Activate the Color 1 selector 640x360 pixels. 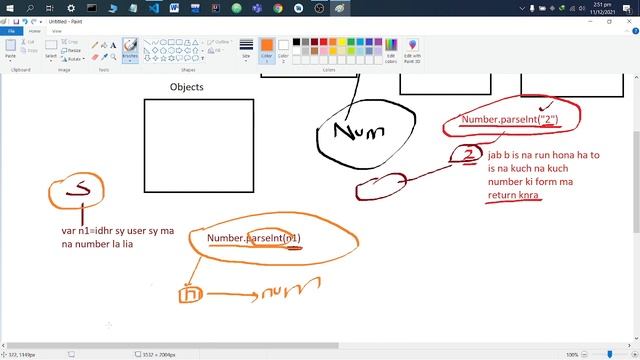point(267,51)
